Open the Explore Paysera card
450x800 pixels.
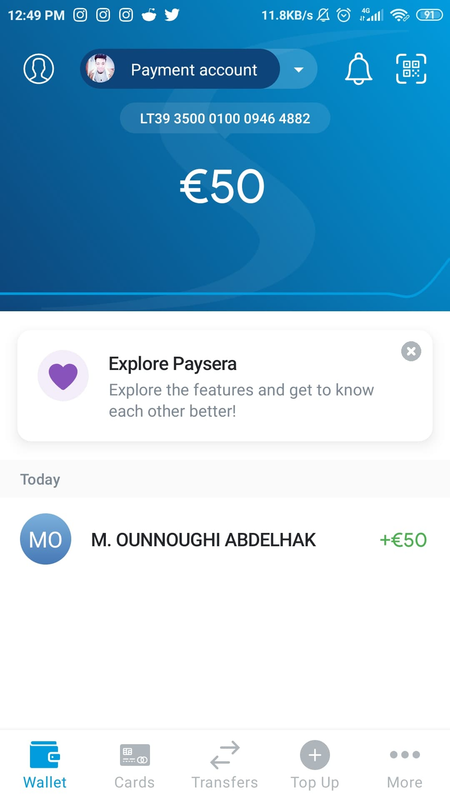point(225,386)
